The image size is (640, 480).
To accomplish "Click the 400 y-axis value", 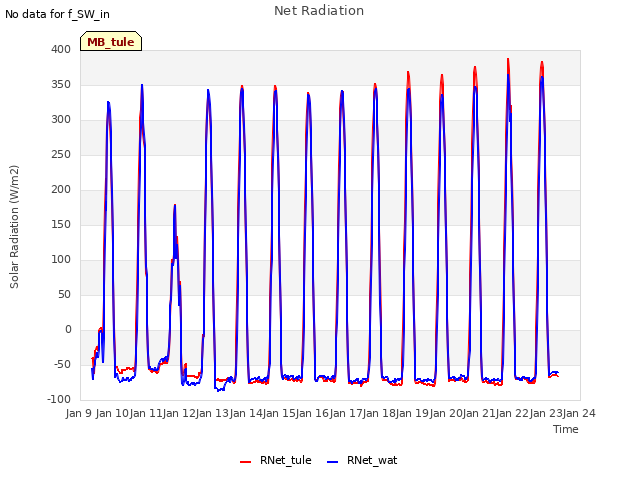I will click(x=61, y=49).
